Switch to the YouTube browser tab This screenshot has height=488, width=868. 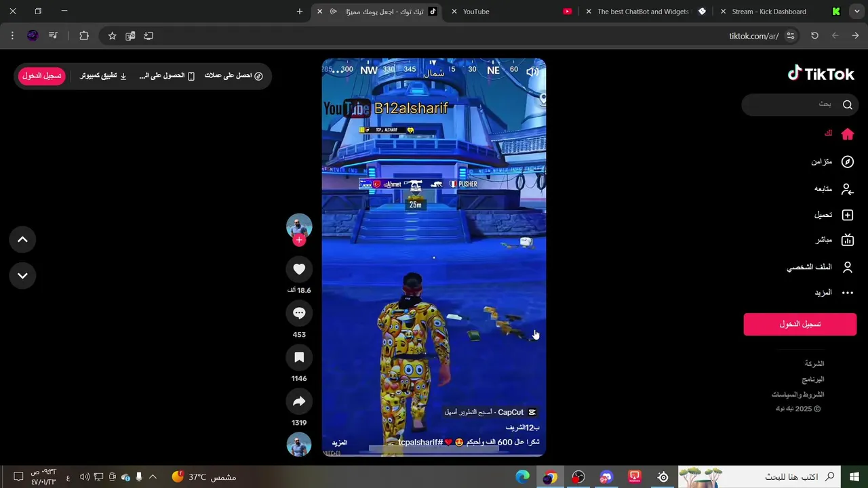476,12
